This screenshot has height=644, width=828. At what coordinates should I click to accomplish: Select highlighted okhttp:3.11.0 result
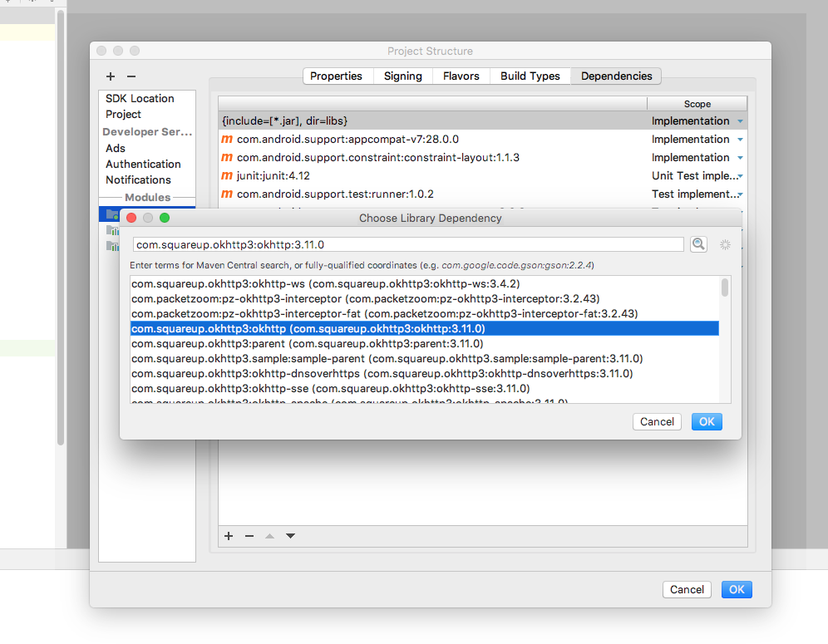pos(425,328)
